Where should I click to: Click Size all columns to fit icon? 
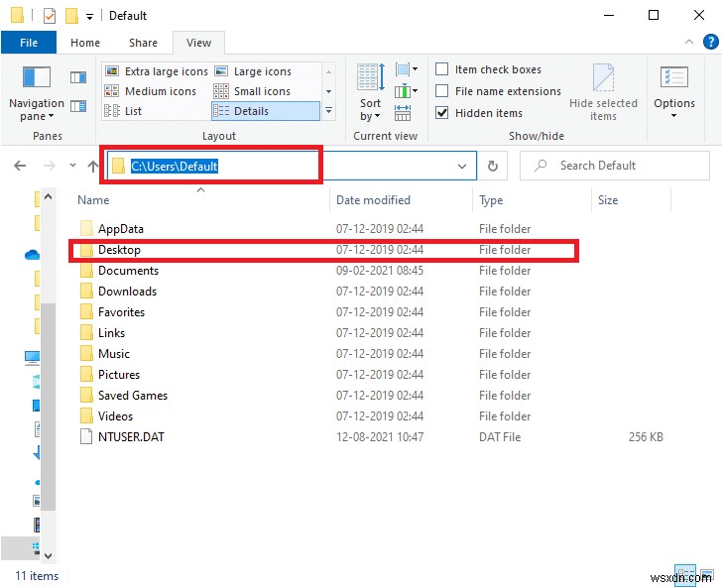pos(403,112)
